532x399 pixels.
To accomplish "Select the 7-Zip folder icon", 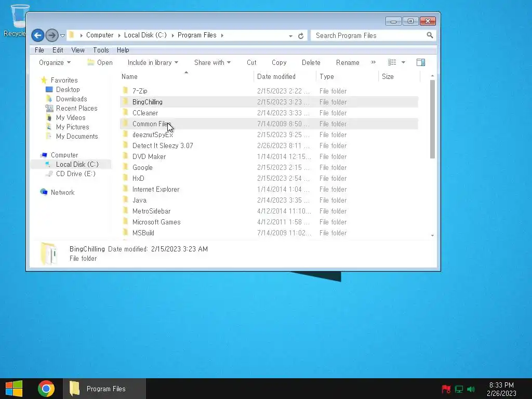I will tap(125, 90).
